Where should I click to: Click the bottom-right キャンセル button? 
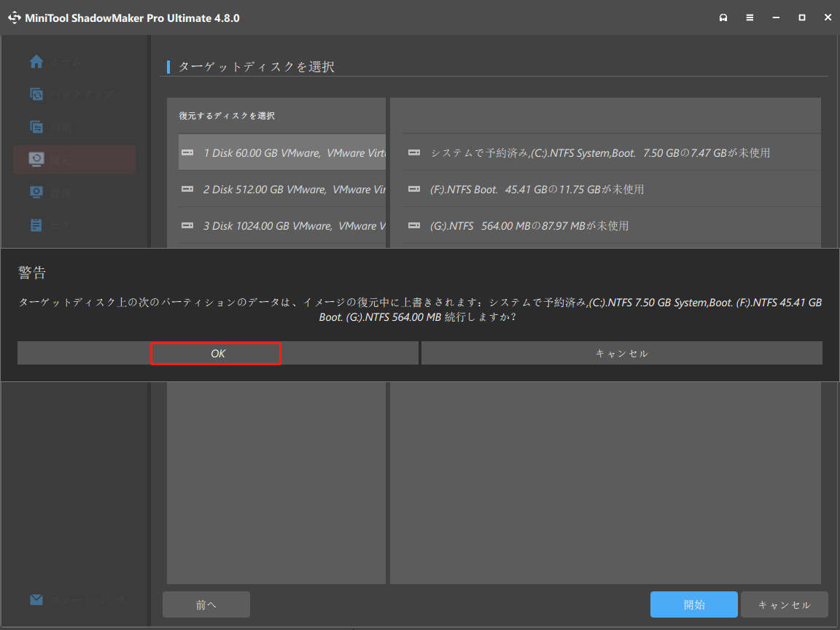785,604
